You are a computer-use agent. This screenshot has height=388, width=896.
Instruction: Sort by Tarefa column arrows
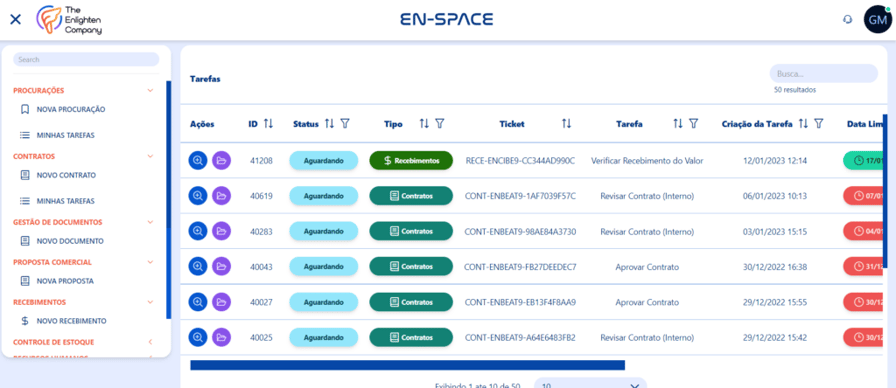pyautogui.click(x=678, y=123)
